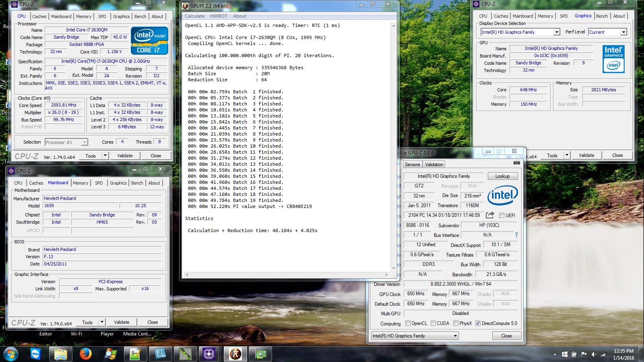Click the Windows flag magnifier taskbar icon
The height and width of the screenshot is (362, 644).
(x=111, y=354)
